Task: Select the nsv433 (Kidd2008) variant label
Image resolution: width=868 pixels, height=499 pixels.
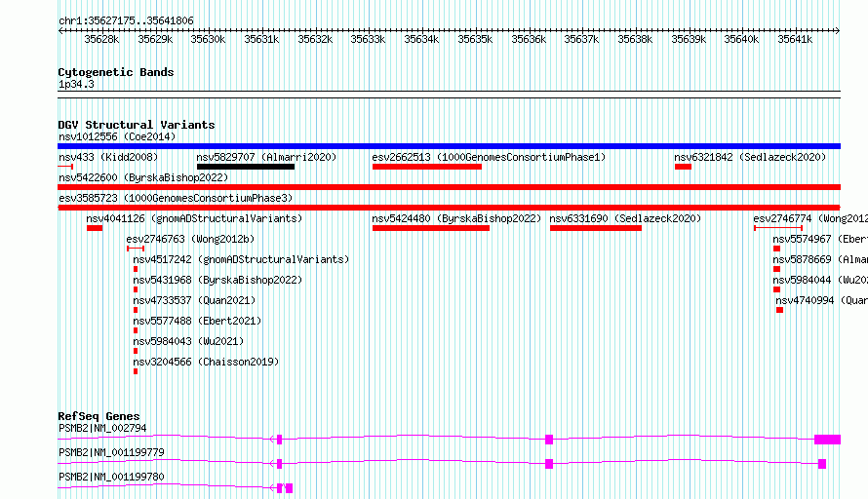Action: point(108,157)
